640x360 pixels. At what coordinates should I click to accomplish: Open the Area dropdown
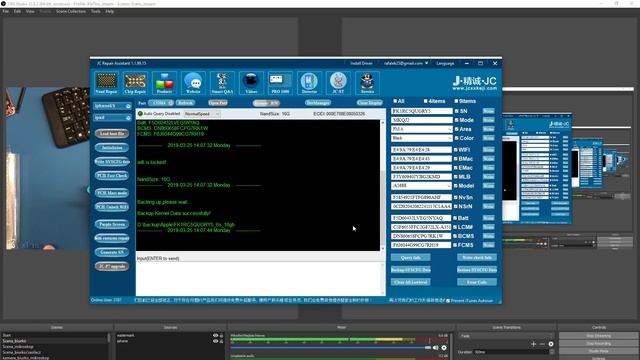[x=422, y=129]
